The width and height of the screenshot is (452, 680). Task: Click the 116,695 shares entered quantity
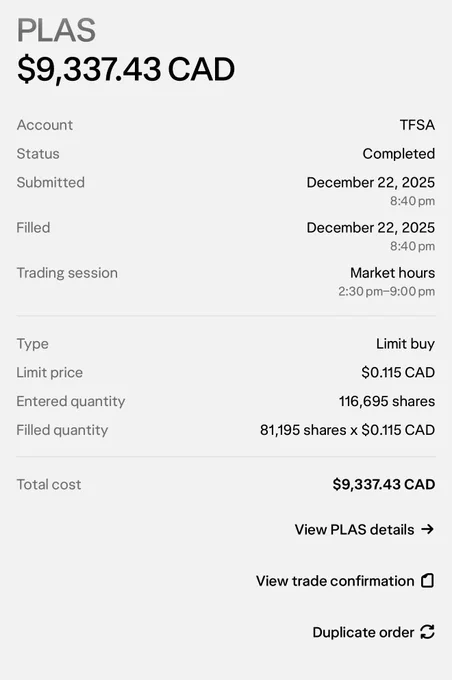point(386,401)
